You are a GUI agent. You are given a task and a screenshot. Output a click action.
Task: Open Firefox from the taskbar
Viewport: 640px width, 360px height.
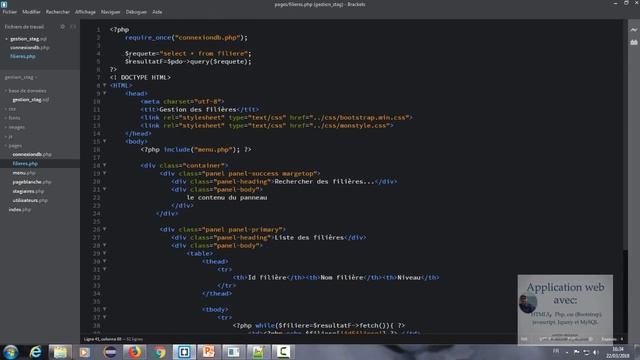coord(135,352)
